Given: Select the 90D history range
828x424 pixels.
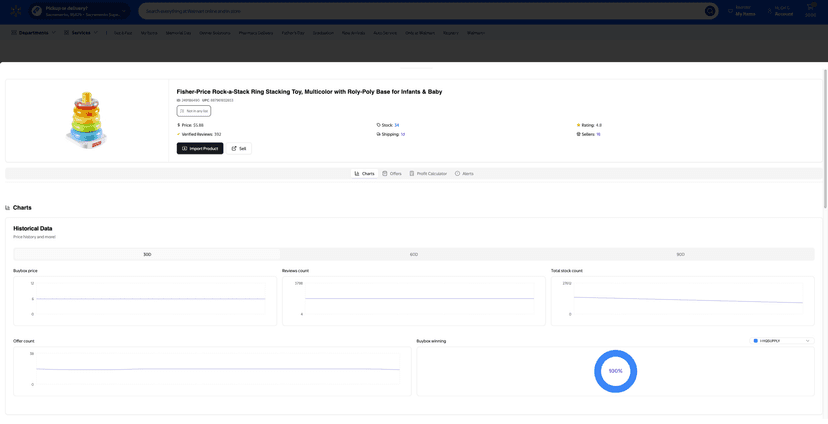Looking at the screenshot, I should point(681,255).
